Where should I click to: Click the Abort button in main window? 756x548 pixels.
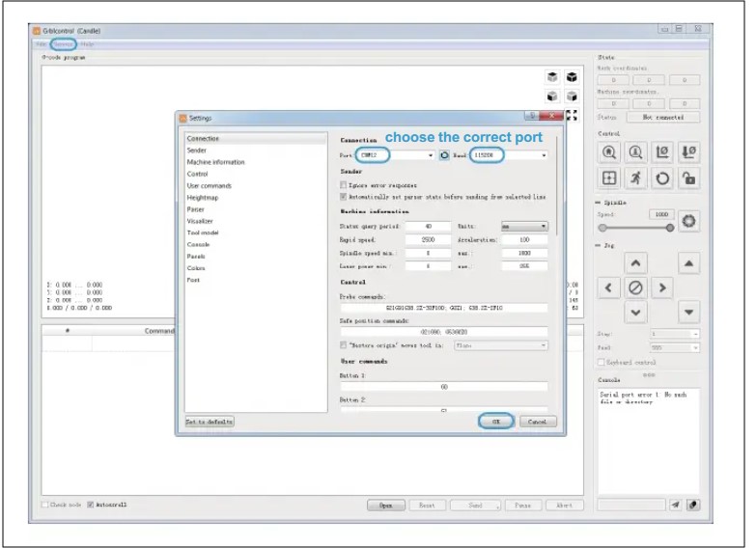(x=565, y=506)
